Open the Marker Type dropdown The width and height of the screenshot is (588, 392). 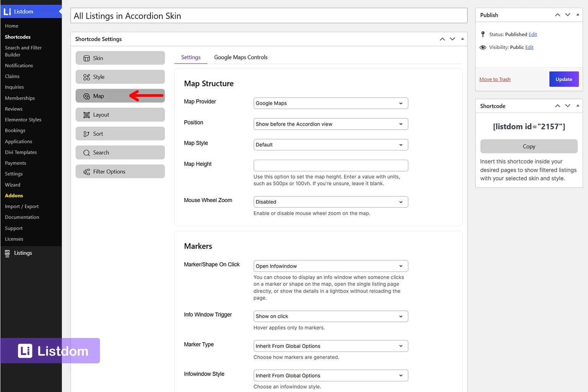tap(331, 346)
